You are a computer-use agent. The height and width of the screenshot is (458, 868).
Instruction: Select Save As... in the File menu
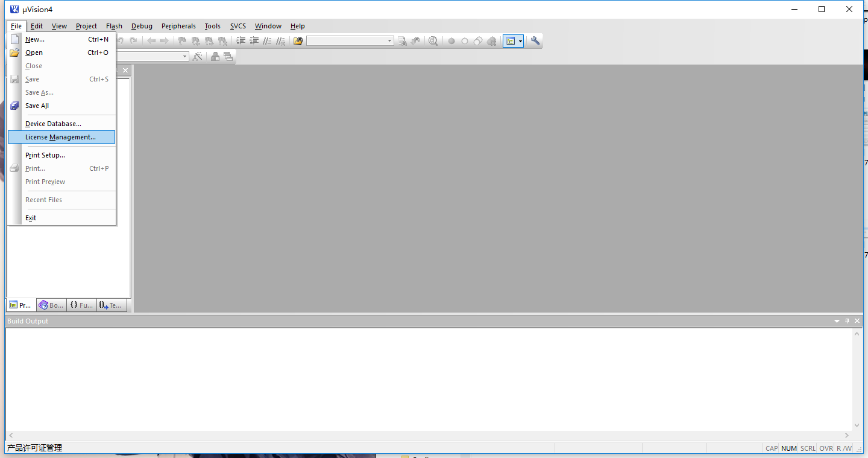(x=61, y=92)
